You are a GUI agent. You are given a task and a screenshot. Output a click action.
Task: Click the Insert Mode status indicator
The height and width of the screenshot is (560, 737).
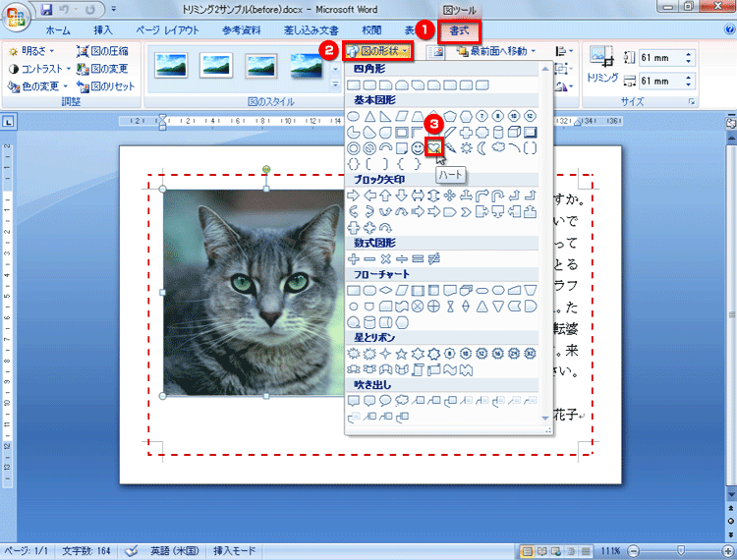(235, 550)
